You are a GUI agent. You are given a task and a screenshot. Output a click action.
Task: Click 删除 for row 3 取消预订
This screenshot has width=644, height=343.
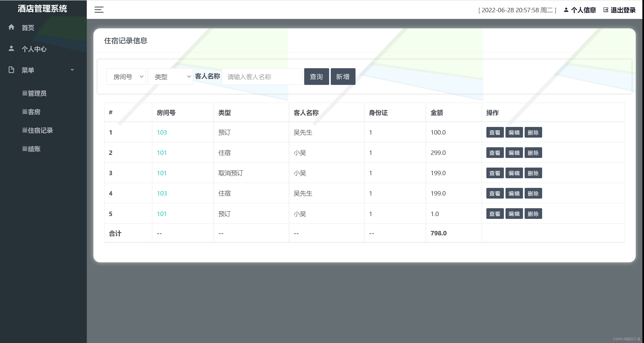(533, 173)
